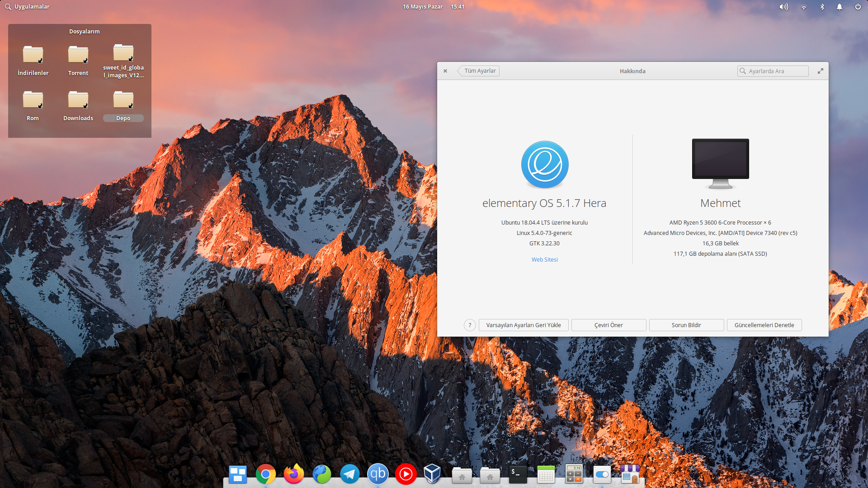
Task: Open Telegram from the dock
Action: (350, 474)
